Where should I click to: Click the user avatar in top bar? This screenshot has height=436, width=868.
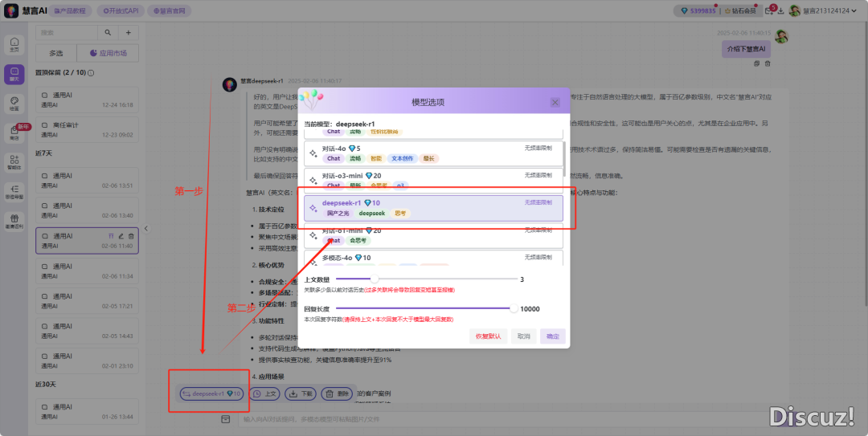(795, 10)
